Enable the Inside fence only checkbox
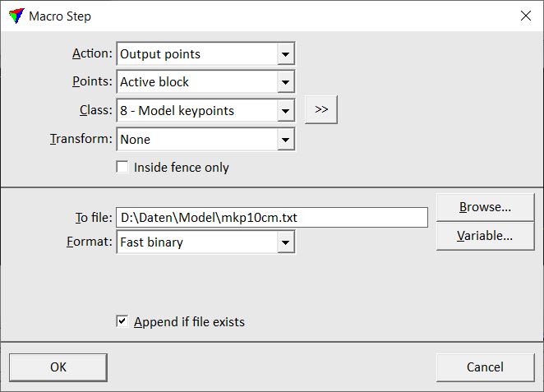 tap(122, 167)
